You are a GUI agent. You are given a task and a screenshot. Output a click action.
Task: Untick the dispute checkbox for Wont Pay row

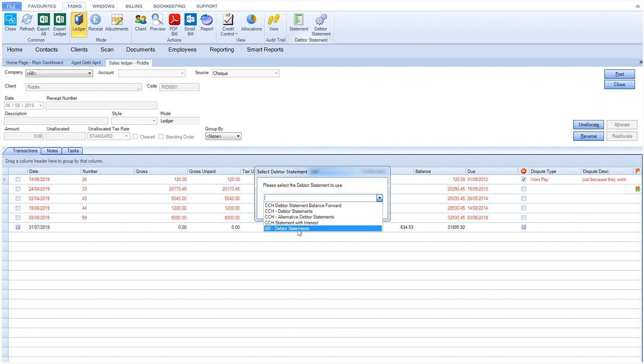click(x=524, y=179)
